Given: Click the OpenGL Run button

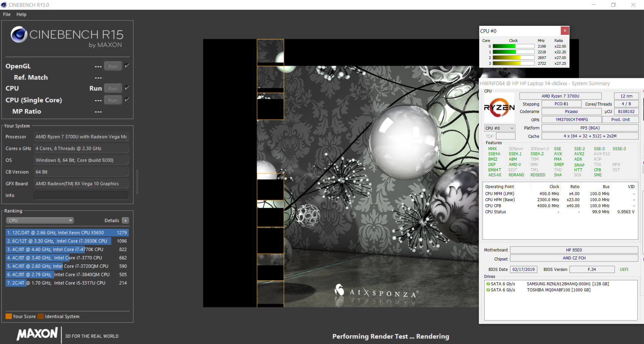Looking at the screenshot, I should tap(113, 66).
